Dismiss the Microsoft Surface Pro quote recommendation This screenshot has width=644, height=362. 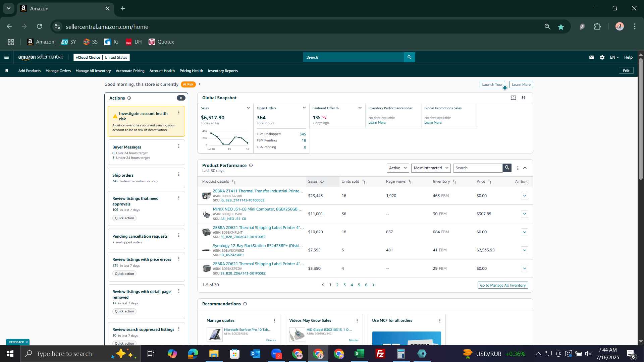point(271,340)
